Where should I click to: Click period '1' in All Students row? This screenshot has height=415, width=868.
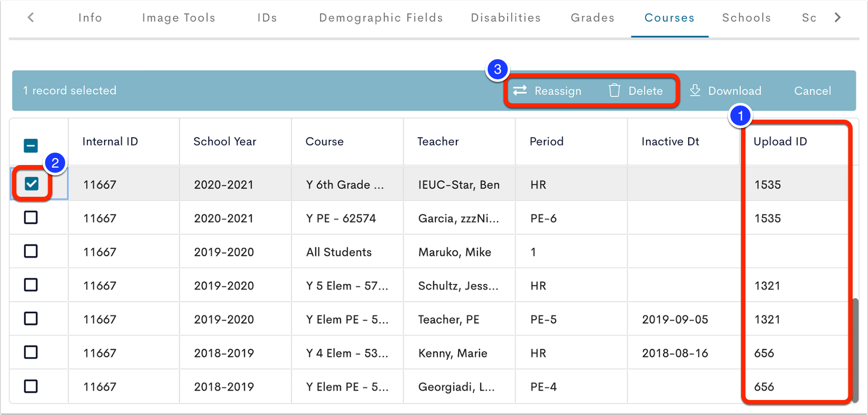[533, 252]
